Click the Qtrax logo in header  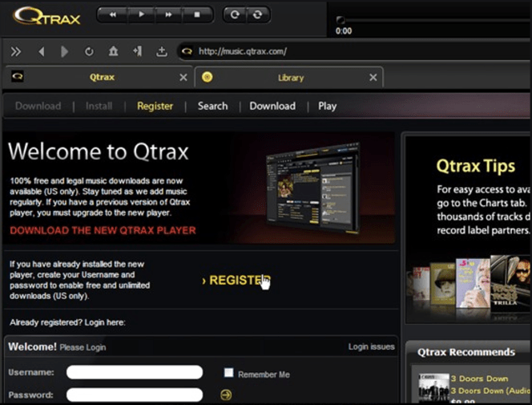click(x=46, y=16)
